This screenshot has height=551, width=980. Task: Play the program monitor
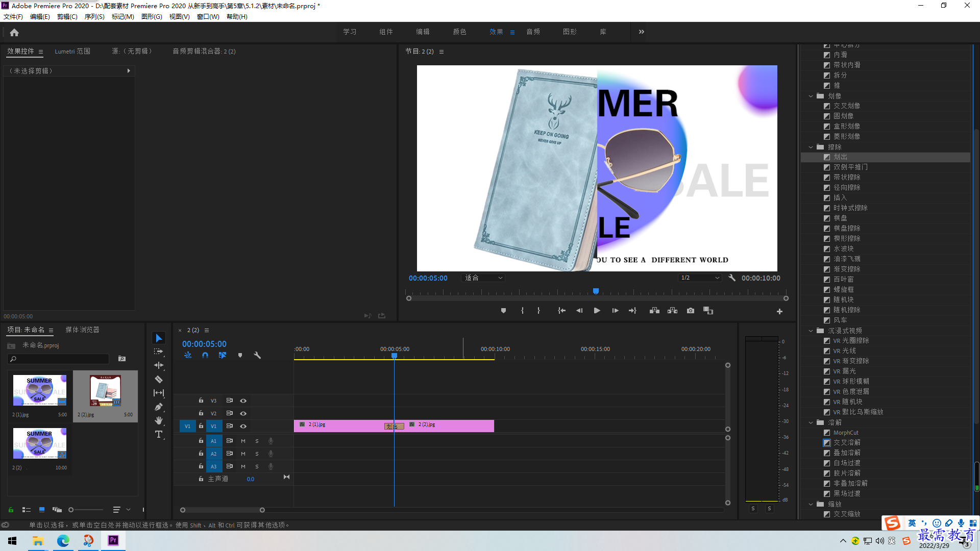coord(597,311)
